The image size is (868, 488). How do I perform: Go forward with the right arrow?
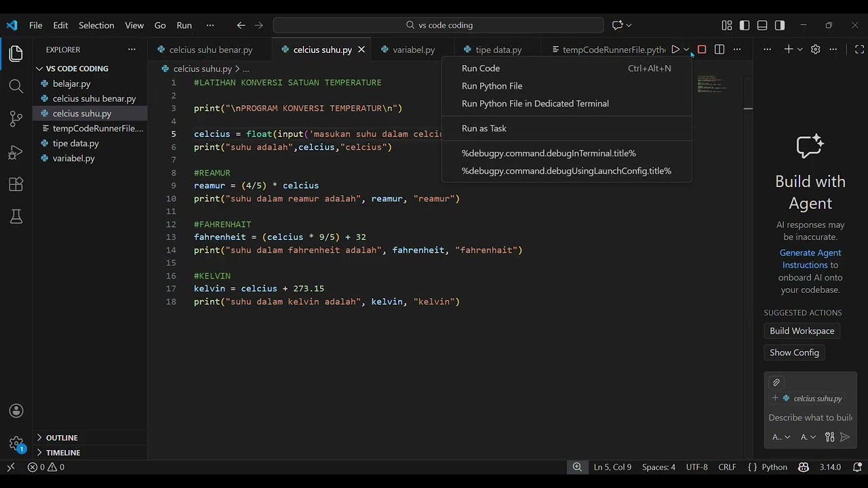pos(258,25)
